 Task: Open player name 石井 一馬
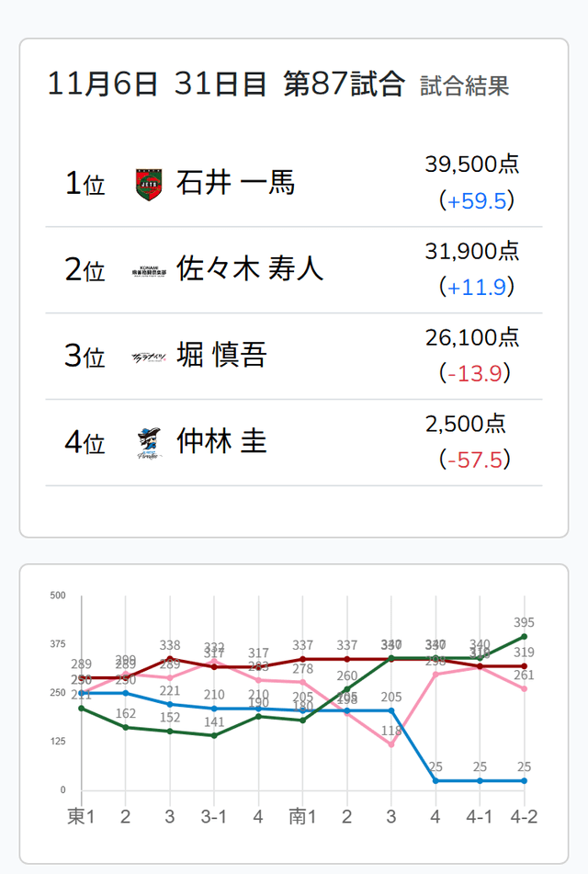tap(235, 183)
